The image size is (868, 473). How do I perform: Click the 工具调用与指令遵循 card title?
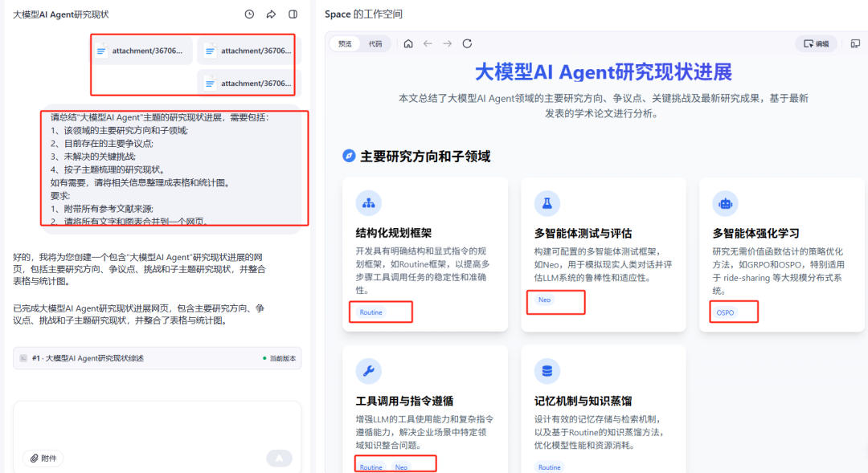(404, 401)
